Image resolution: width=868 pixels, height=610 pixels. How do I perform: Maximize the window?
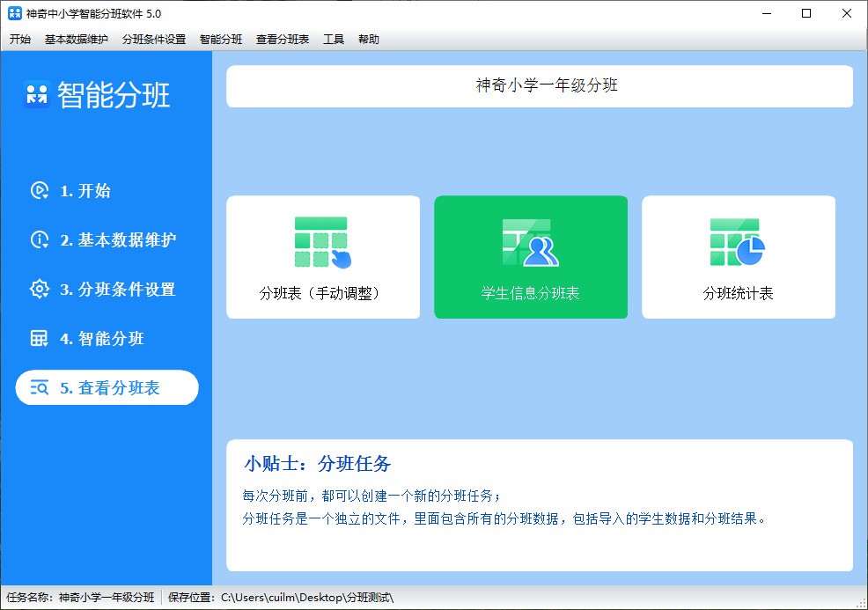click(x=806, y=13)
